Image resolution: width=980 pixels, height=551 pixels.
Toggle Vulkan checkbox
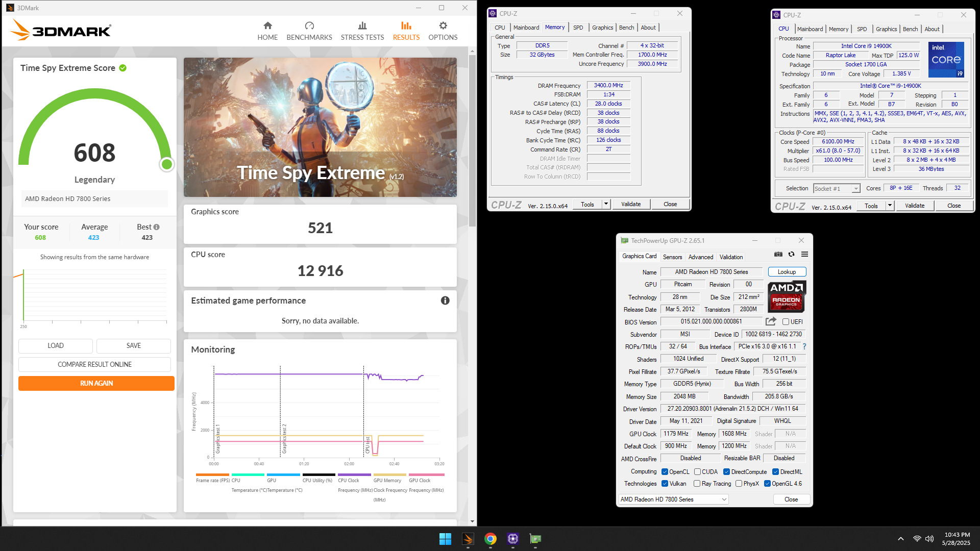[x=665, y=484]
